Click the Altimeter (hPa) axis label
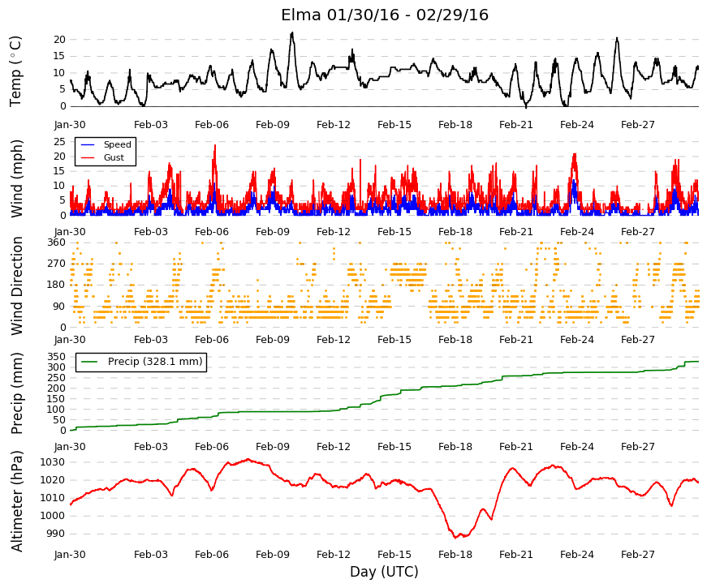This screenshot has width=707, height=588. point(16,501)
